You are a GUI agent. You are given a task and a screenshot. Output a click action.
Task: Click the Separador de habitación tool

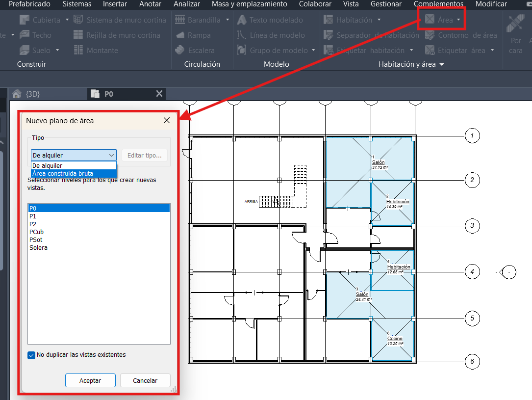click(329, 35)
